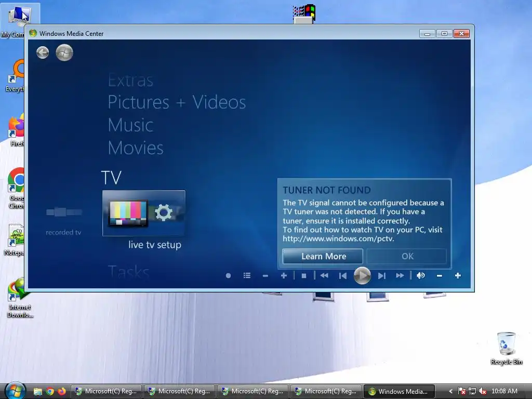Image resolution: width=532 pixels, height=399 pixels.
Task: Click the Fast Forward button
Action: [x=400, y=275]
